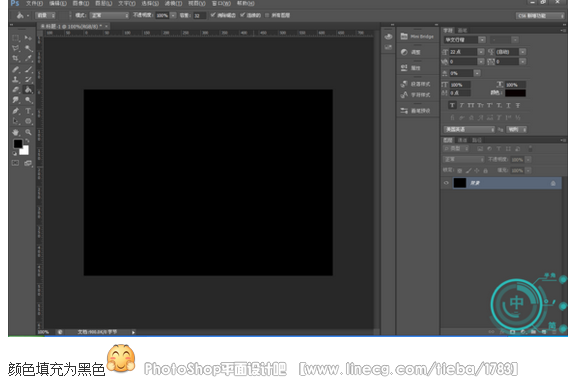Select the Lasso tool
This screenshot has height=386, width=568.
(x=16, y=48)
